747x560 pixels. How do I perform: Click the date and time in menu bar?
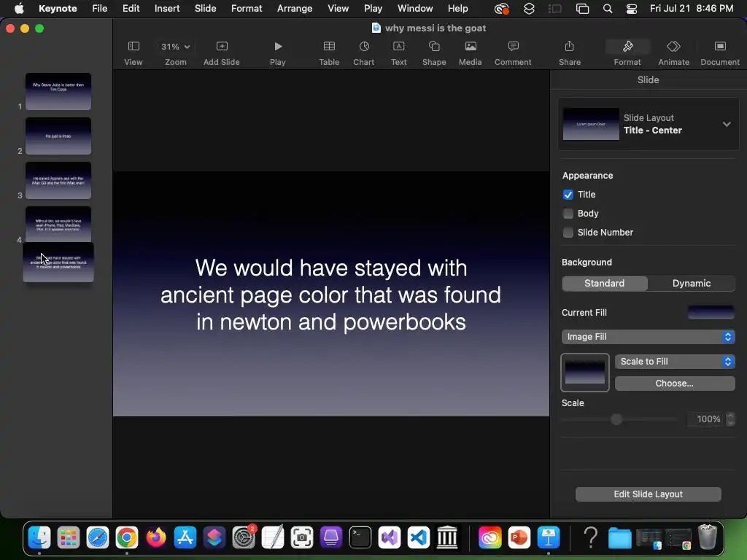click(692, 9)
